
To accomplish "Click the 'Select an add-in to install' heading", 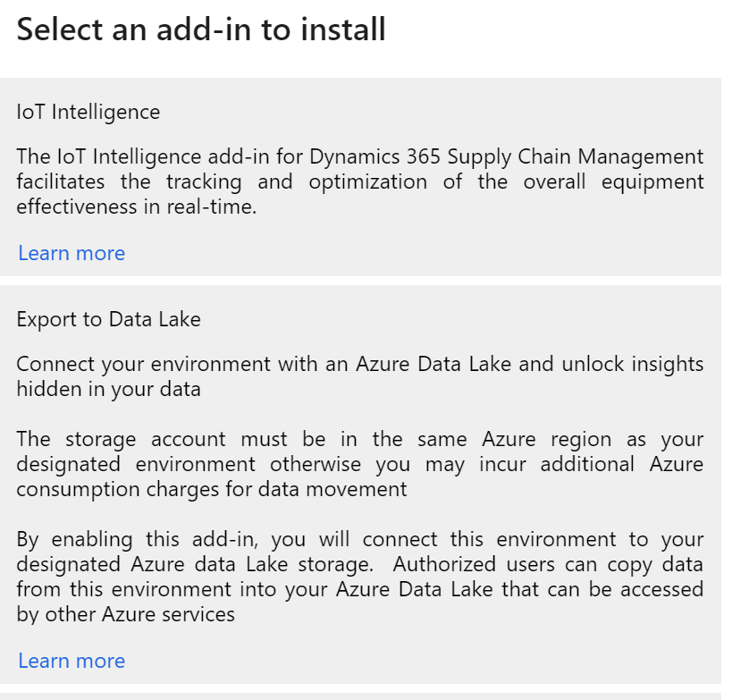I will pyautogui.click(x=201, y=30).
